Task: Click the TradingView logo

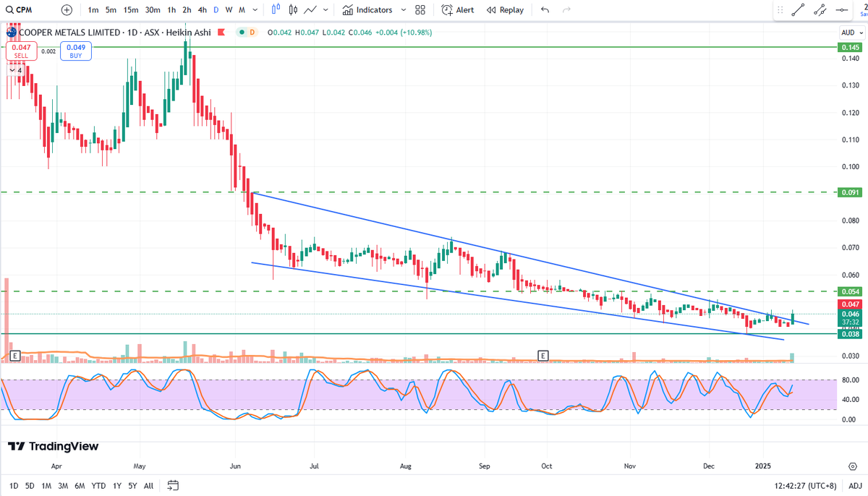Action: [x=53, y=446]
